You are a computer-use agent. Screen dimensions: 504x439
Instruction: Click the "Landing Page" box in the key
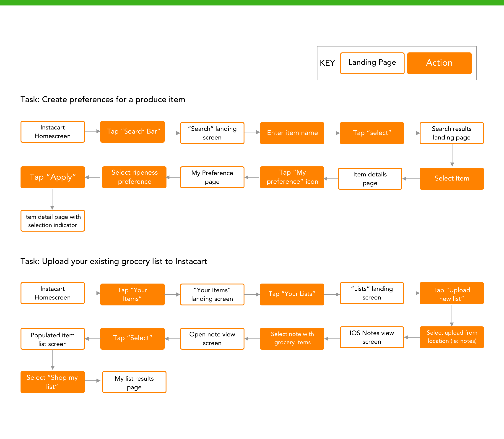pyautogui.click(x=372, y=63)
